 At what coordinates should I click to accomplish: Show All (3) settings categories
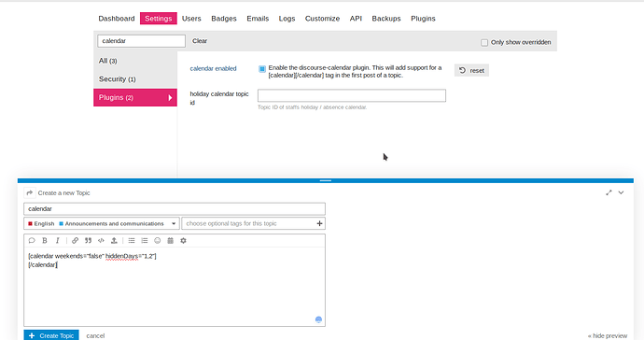[x=135, y=61]
